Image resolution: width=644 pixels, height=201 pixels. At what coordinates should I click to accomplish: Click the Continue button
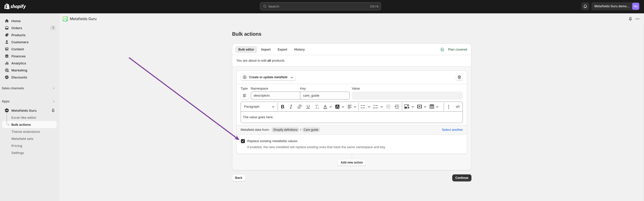462,178
